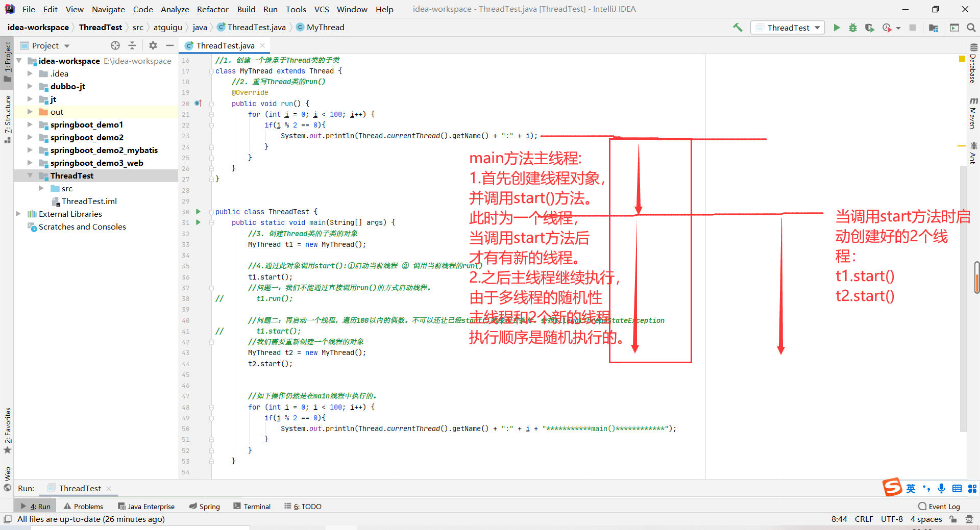Start debugging with the bug icon
Screen dimensions: 980x530
point(853,28)
